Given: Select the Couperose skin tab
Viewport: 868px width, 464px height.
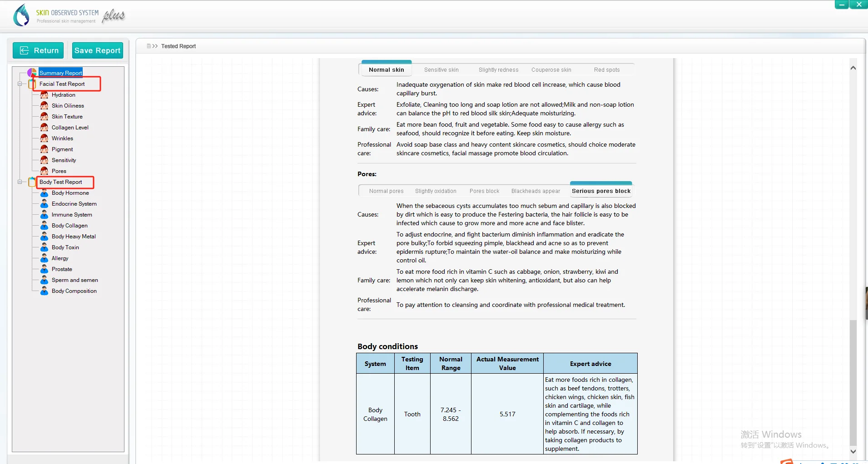Looking at the screenshot, I should (551, 70).
